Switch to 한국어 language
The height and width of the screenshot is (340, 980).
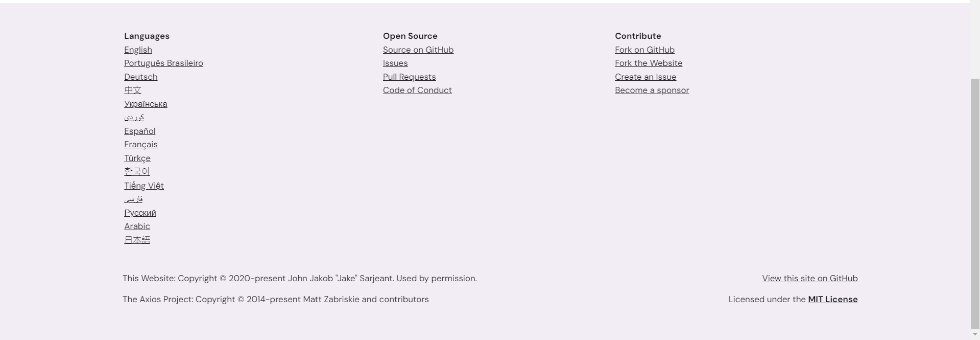pyautogui.click(x=137, y=172)
